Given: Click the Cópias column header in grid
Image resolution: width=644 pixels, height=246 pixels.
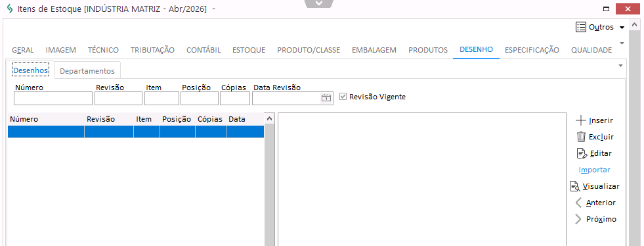Looking at the screenshot, I should pyautogui.click(x=211, y=119).
